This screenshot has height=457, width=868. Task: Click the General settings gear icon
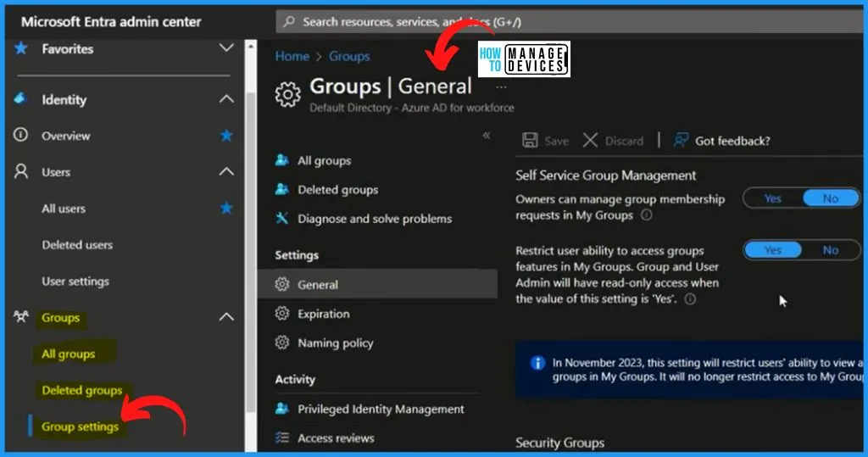[282, 284]
